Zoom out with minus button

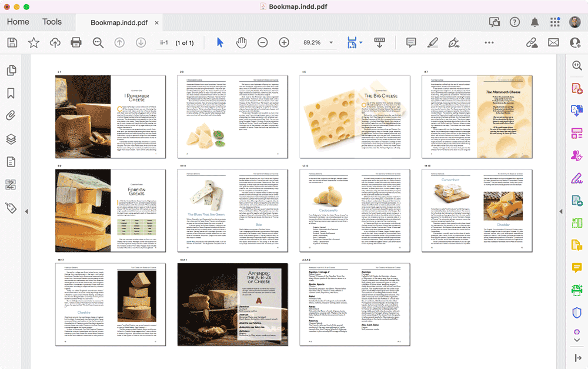[262, 42]
